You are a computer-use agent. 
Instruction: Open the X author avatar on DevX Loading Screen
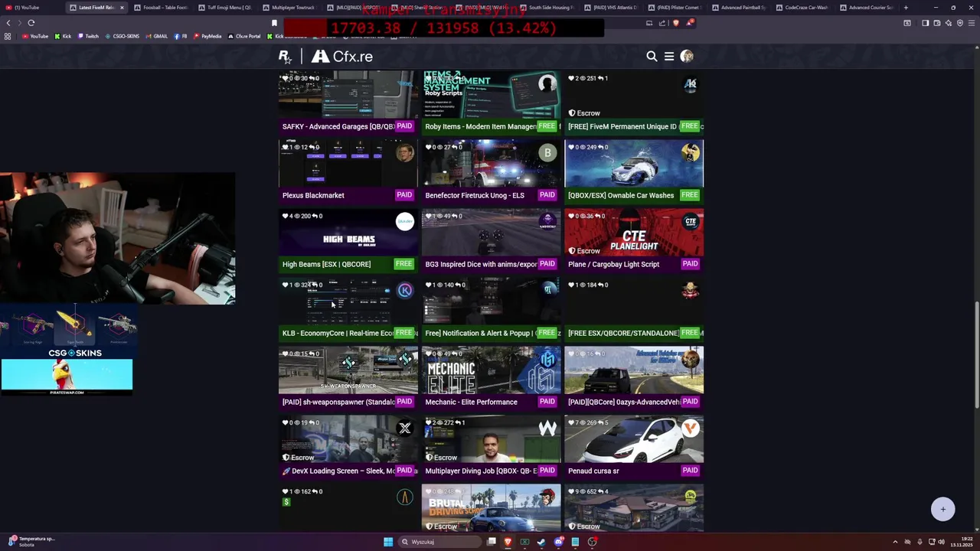pyautogui.click(x=404, y=429)
